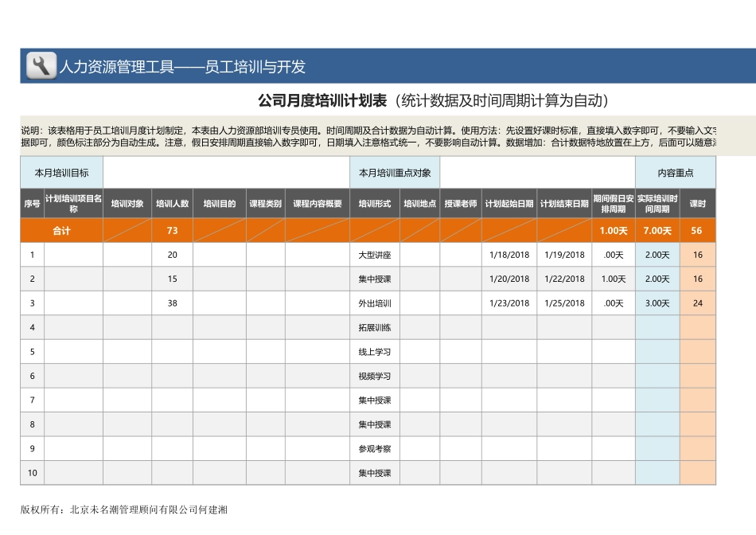Click end date 1/22/2018
756x535 pixels.
point(564,279)
